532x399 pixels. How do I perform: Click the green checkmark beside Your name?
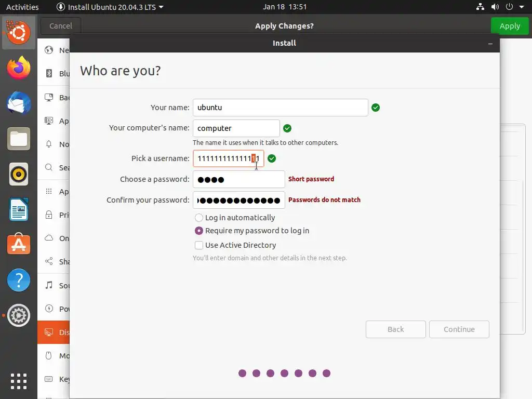(376, 108)
